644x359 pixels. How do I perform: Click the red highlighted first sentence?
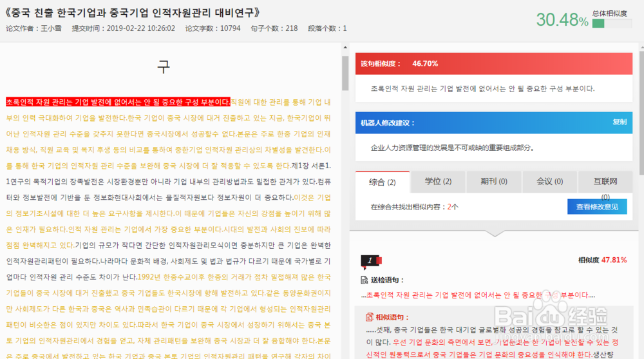point(118,102)
